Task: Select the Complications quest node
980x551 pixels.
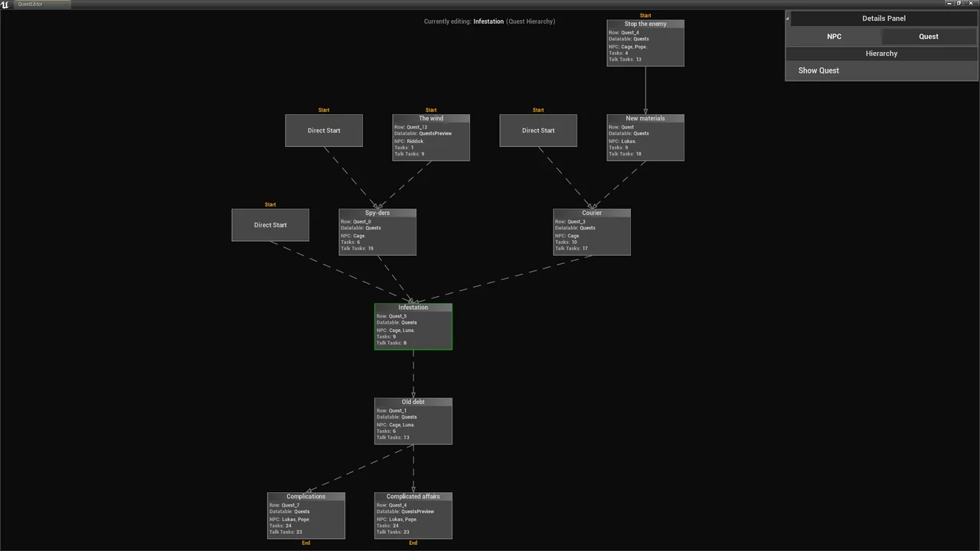Action: coord(305,516)
